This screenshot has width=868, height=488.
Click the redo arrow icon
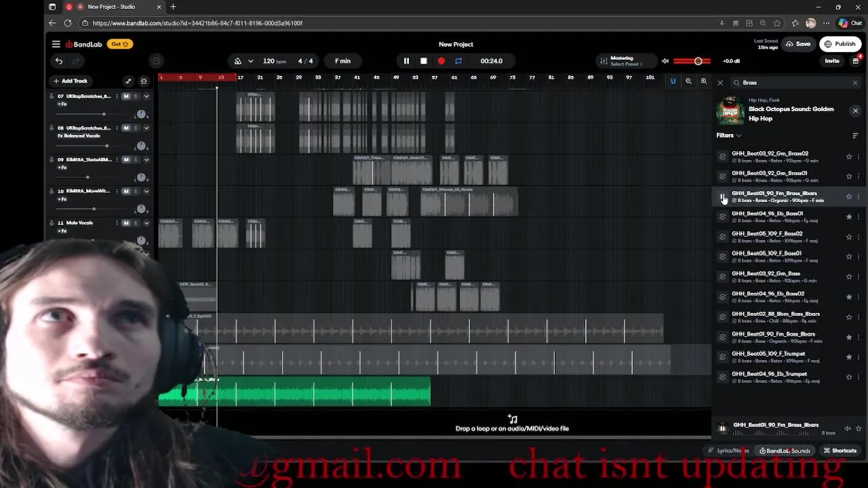[x=76, y=61]
